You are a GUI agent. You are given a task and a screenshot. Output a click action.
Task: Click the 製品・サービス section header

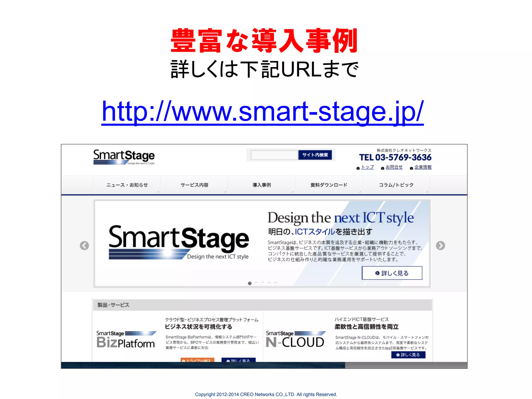262,305
